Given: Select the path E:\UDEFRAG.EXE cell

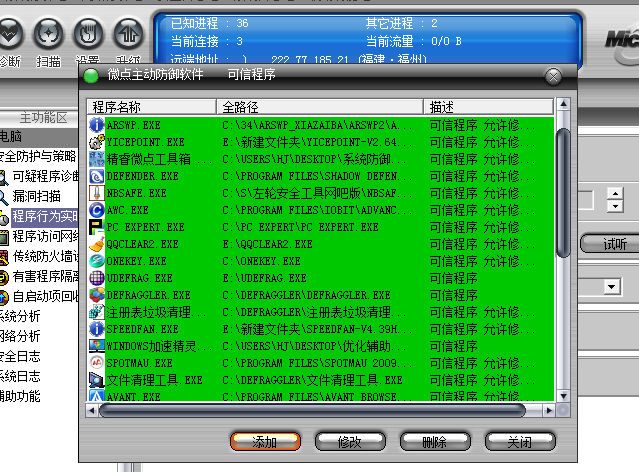Looking at the screenshot, I should tap(264, 278).
